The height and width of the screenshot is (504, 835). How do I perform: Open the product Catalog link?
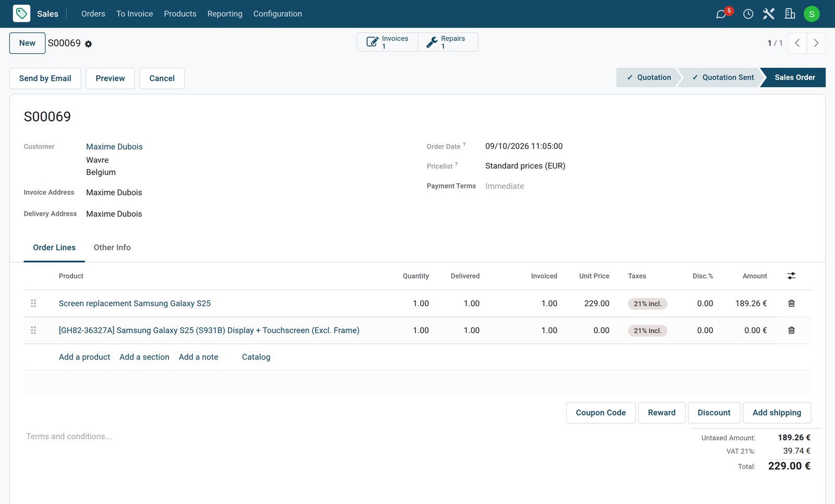[x=256, y=357]
